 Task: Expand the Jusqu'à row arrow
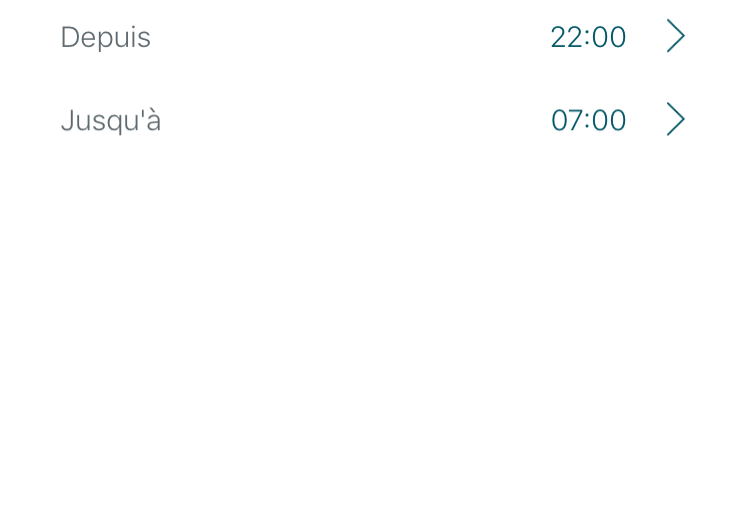click(676, 120)
